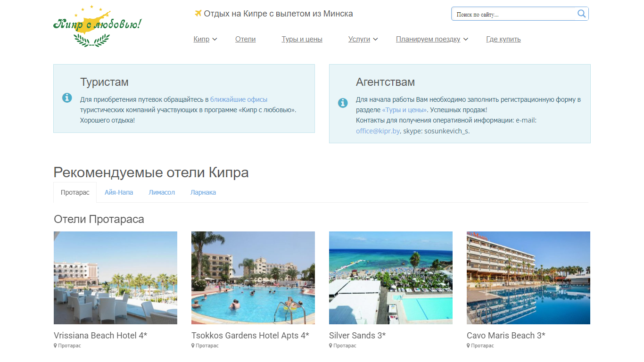The height and width of the screenshot is (362, 644).
Task: Expand the Услуги menu chevron
Action: click(375, 40)
